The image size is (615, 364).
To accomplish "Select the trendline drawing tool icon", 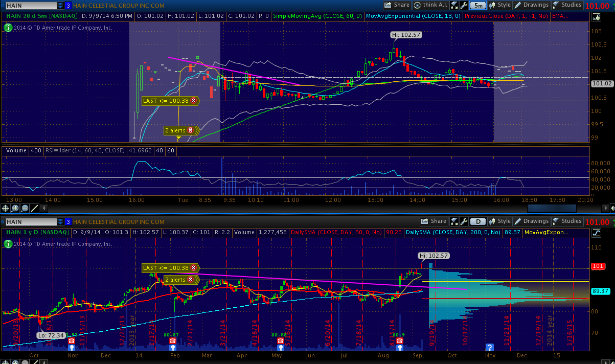I will pos(34,208).
